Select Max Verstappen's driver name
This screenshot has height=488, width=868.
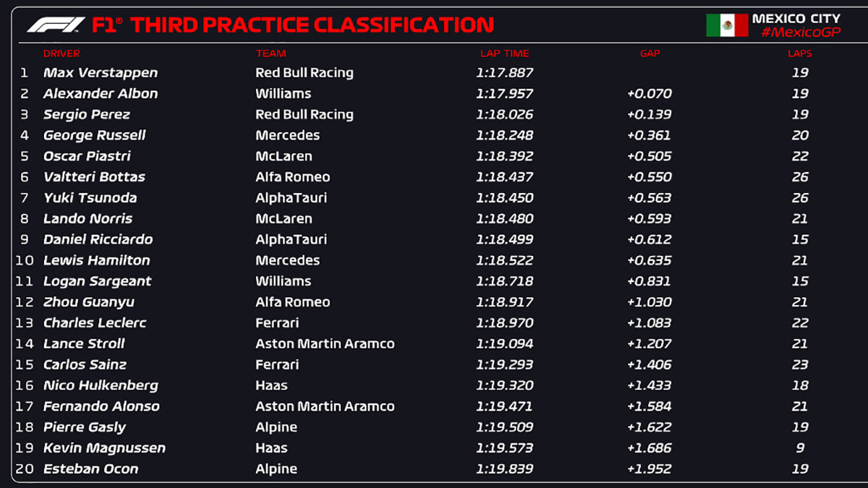click(101, 73)
